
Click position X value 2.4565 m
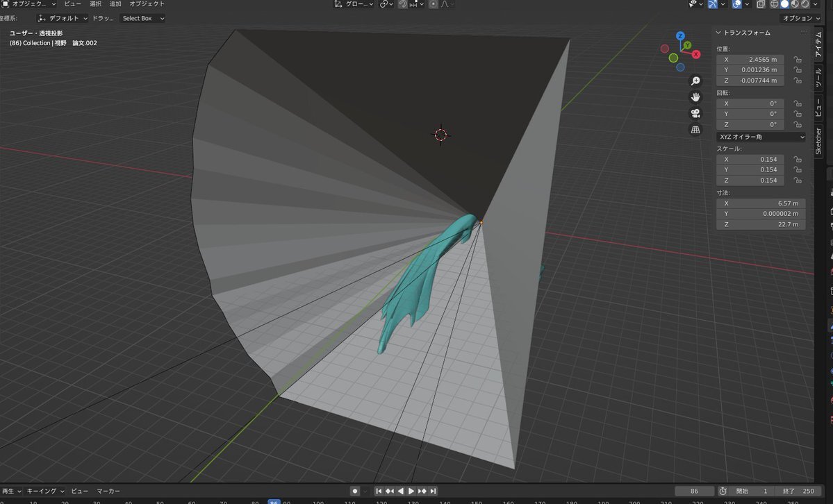click(x=750, y=60)
